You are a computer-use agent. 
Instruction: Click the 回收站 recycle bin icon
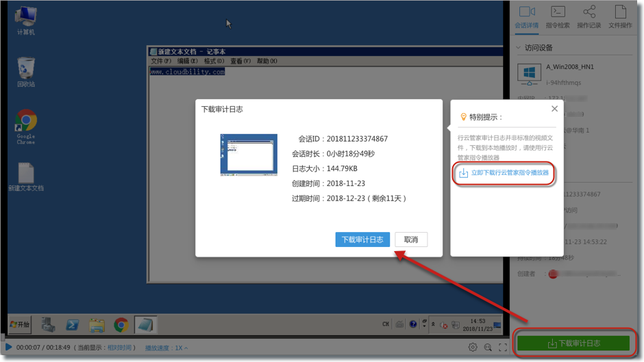click(x=25, y=73)
